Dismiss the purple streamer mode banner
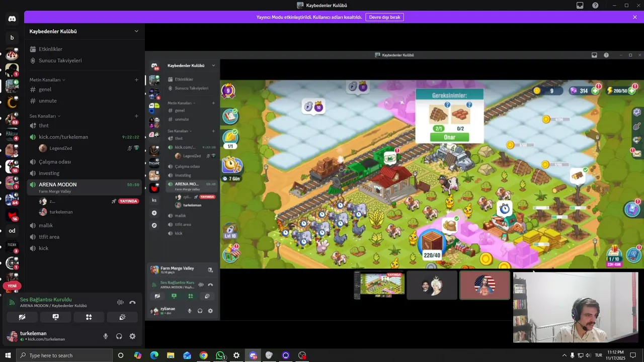 tap(635, 17)
